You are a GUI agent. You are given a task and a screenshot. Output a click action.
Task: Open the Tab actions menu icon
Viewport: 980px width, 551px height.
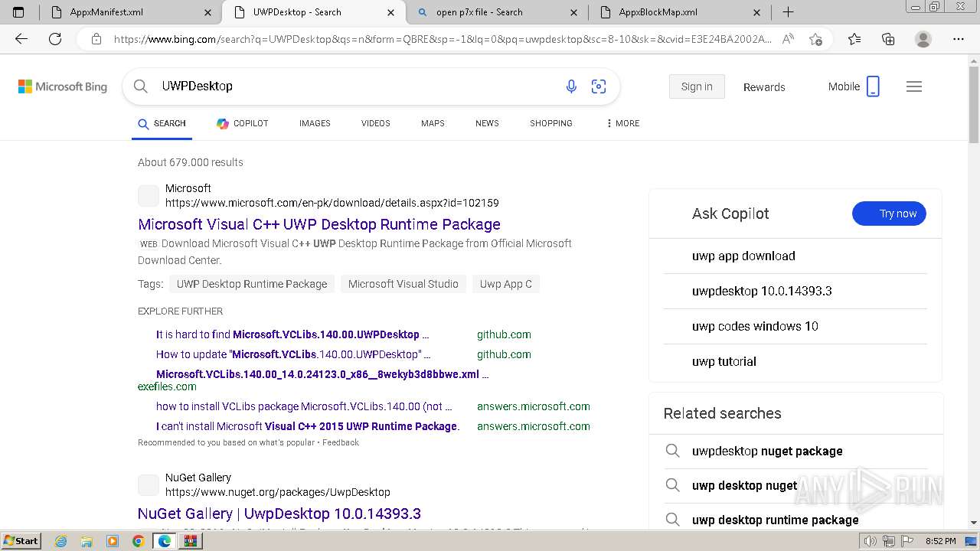pos(18,12)
